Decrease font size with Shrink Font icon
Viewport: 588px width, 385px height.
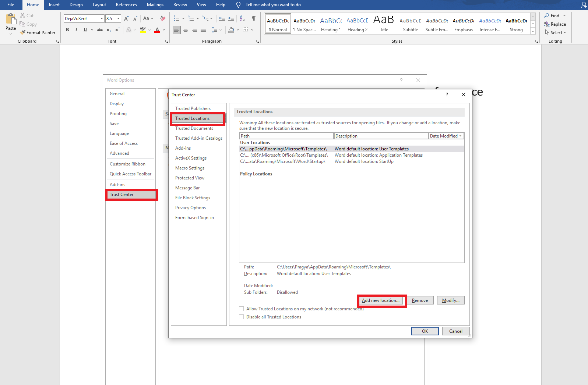tap(135, 18)
